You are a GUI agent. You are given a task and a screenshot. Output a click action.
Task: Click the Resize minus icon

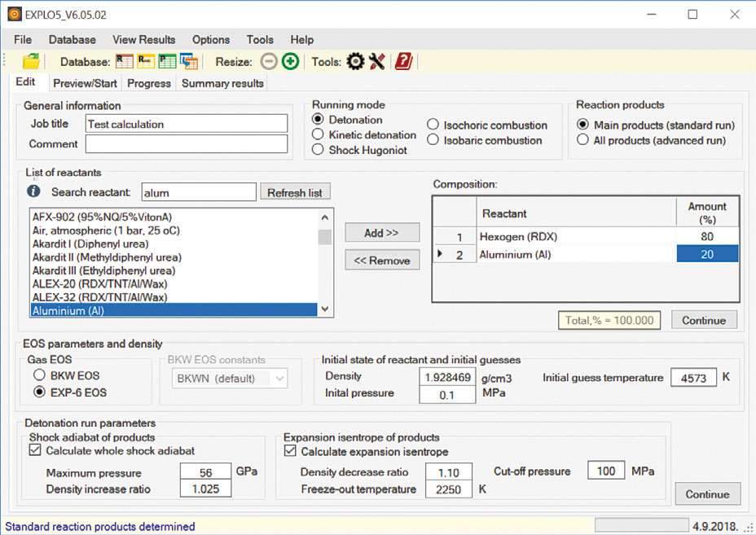(x=269, y=62)
